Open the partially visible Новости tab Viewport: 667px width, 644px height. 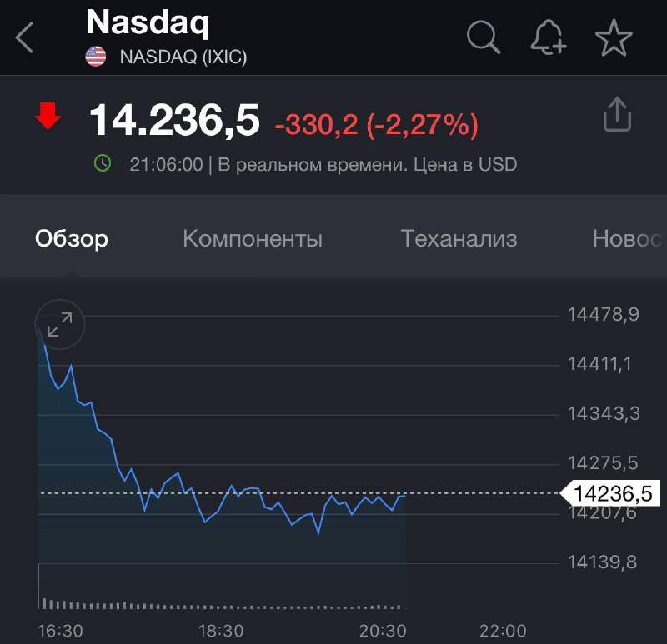[x=628, y=239]
